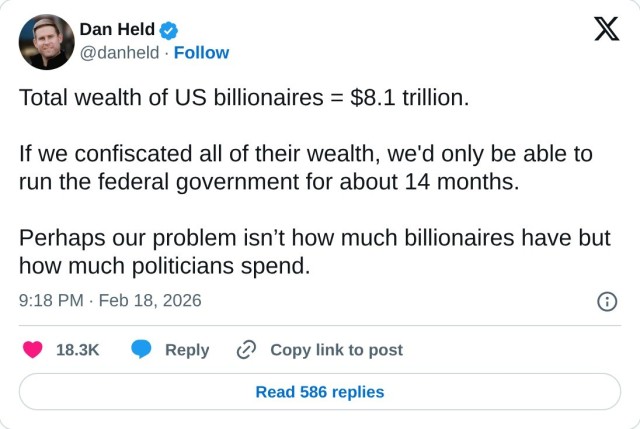Image resolution: width=640 pixels, height=429 pixels.
Task: Open the info icon beside the timestamp
Action: (606, 301)
